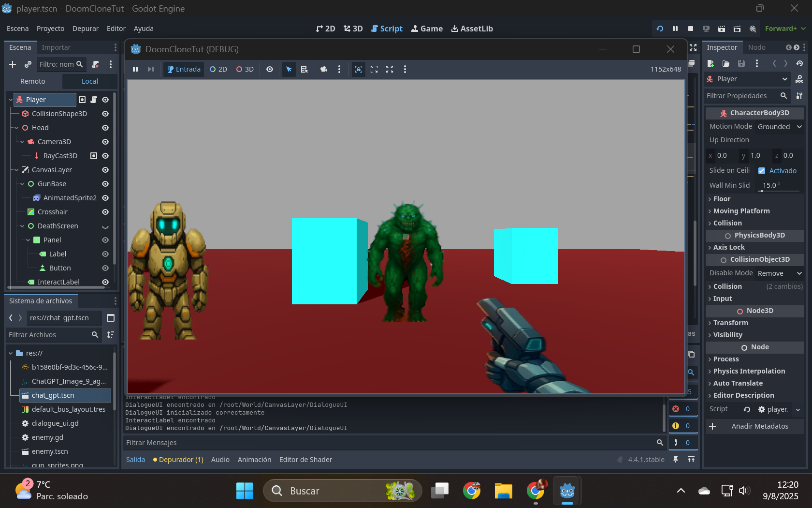Toggle visibility of Head node

(105, 128)
